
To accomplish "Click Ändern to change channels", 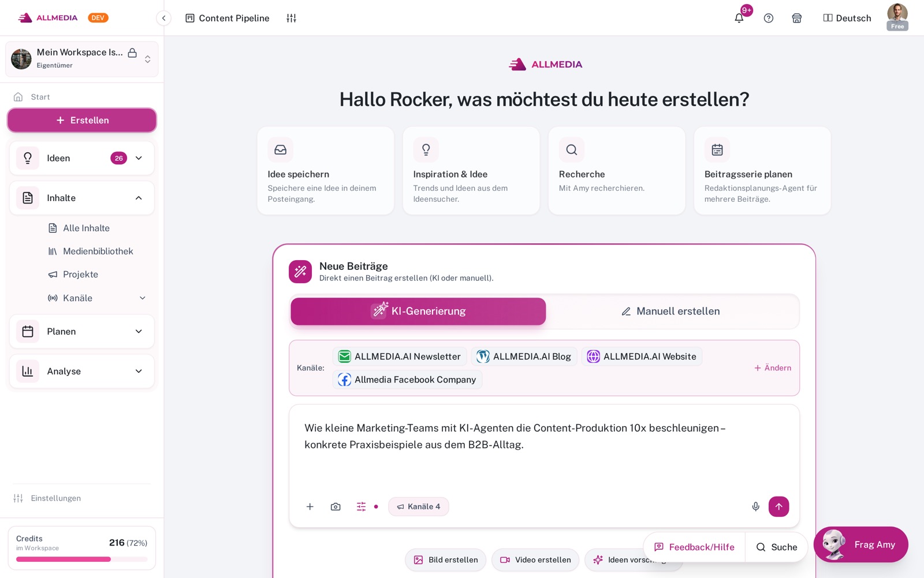I will point(773,368).
